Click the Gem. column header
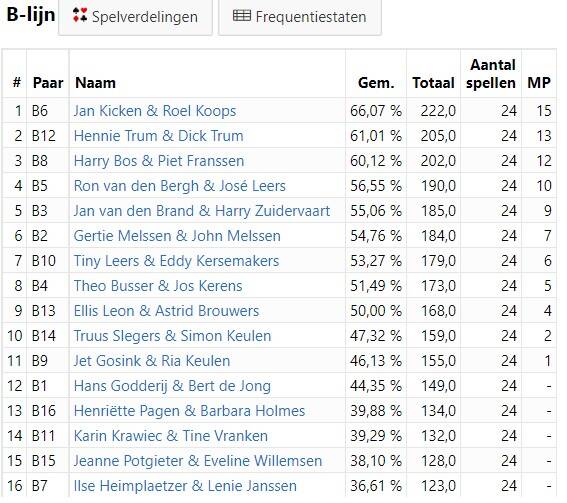Viewport: 567px width, 503px height. tap(376, 83)
